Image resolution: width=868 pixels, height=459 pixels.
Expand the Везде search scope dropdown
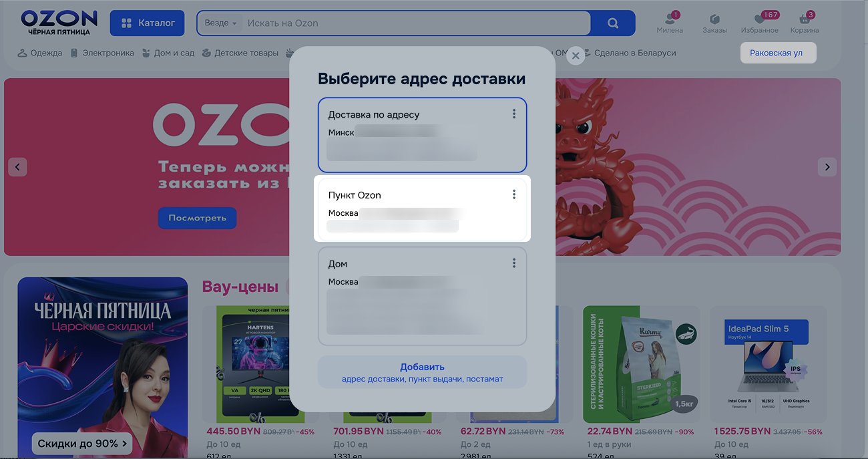point(221,23)
